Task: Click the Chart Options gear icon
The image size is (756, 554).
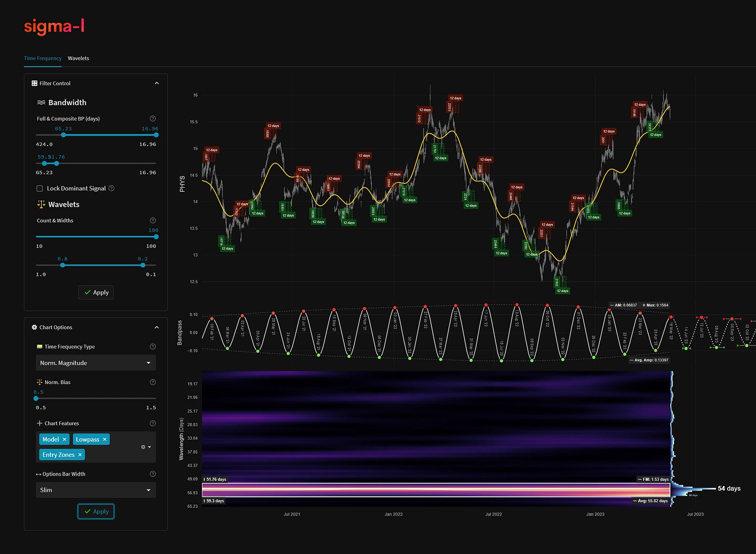Action: [x=34, y=327]
